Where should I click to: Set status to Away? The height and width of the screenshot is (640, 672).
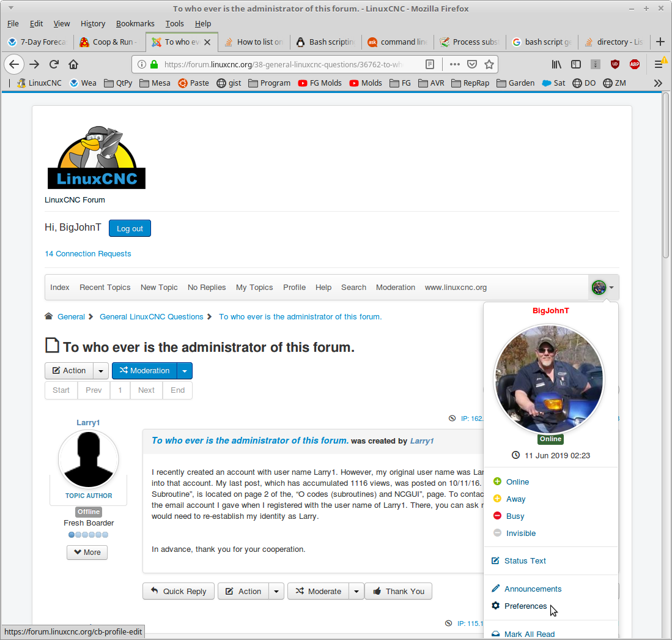coord(515,499)
